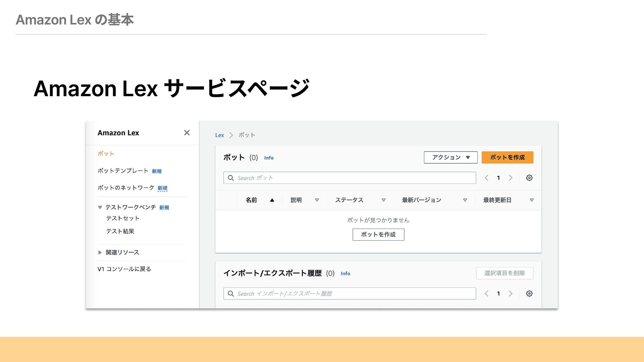Image resolution: width=644 pixels, height=362 pixels.
Task: Click the ステータス column header
Action: click(x=349, y=200)
